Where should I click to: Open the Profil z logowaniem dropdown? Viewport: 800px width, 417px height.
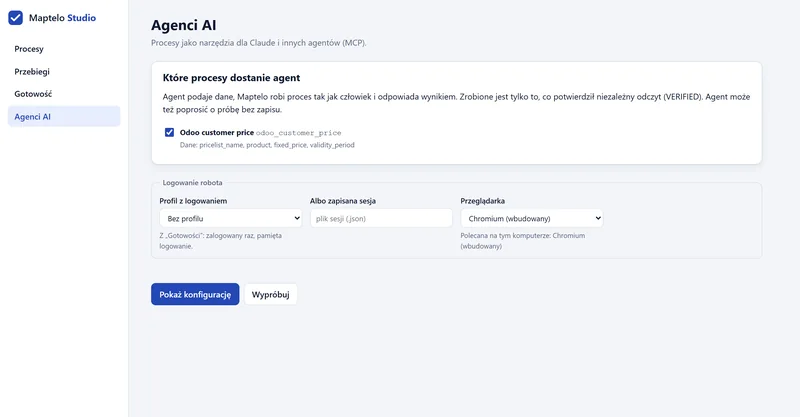tap(231, 218)
